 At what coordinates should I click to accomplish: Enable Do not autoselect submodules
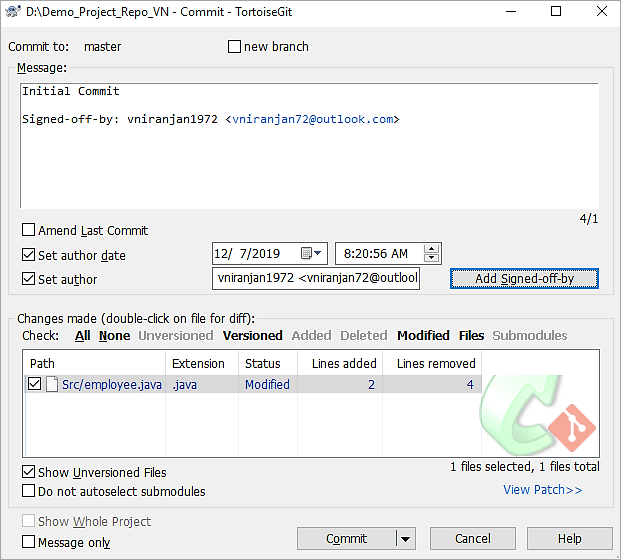point(29,491)
